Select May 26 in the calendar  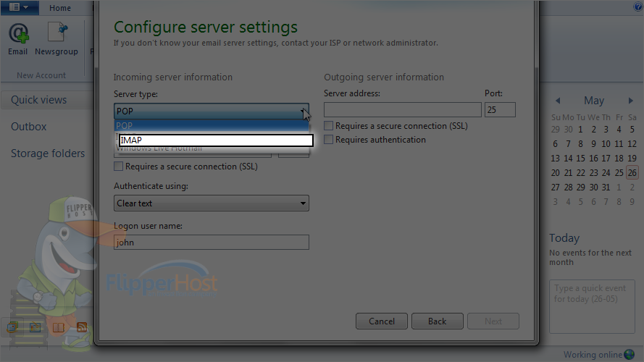pos(632,173)
